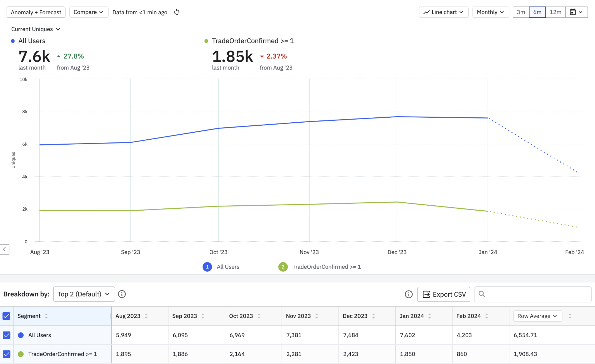Sort by the Dec 2023 column

373,316
